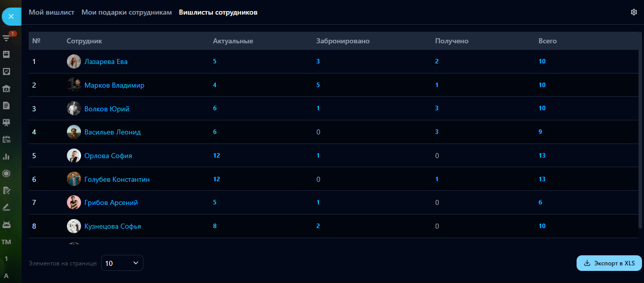Switch to Мои подарки сотрудникам tab
Viewport: 644px width, 283px height.
(126, 12)
